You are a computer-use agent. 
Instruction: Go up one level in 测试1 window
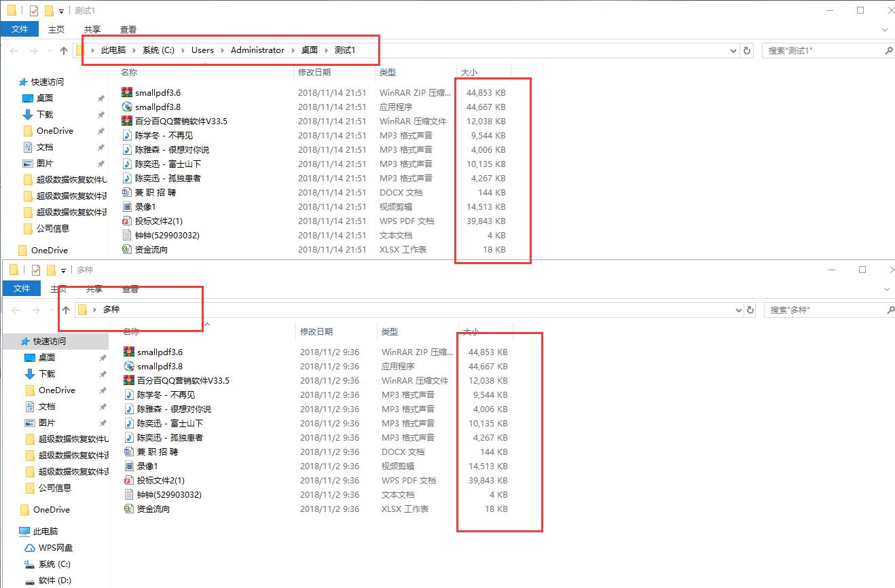pos(64,50)
